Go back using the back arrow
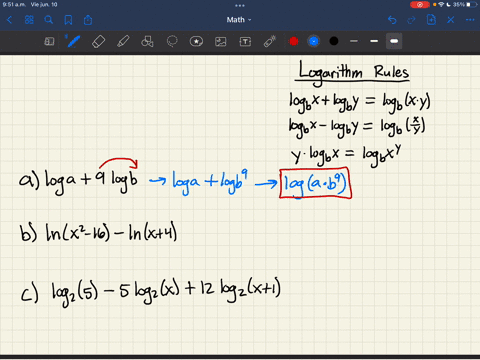Image resolution: width=480 pixels, height=360 pixels. click(x=9, y=20)
